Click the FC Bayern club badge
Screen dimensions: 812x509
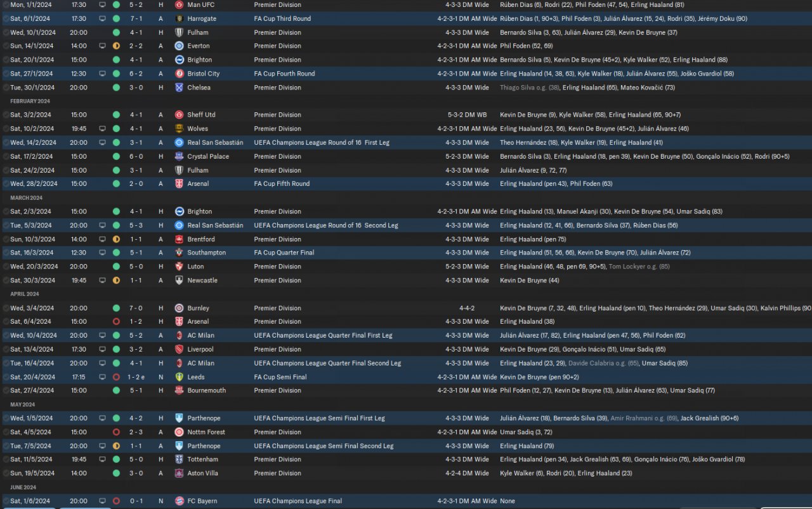180,501
